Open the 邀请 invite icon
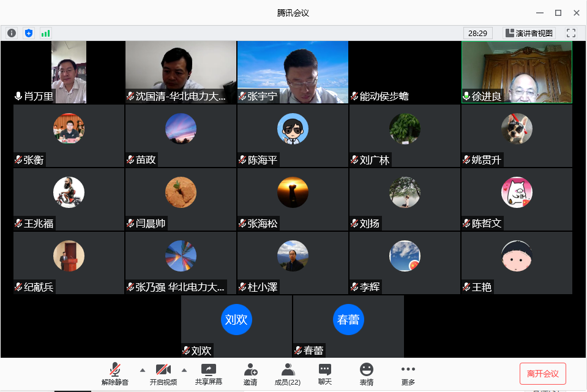Viewport: 587px width, 392px height. 250,374
